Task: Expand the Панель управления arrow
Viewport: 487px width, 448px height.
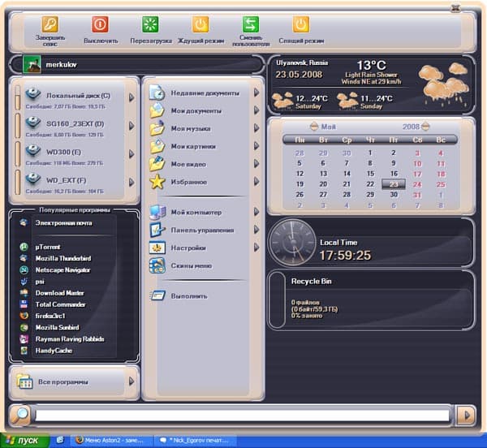Action: 256,230
